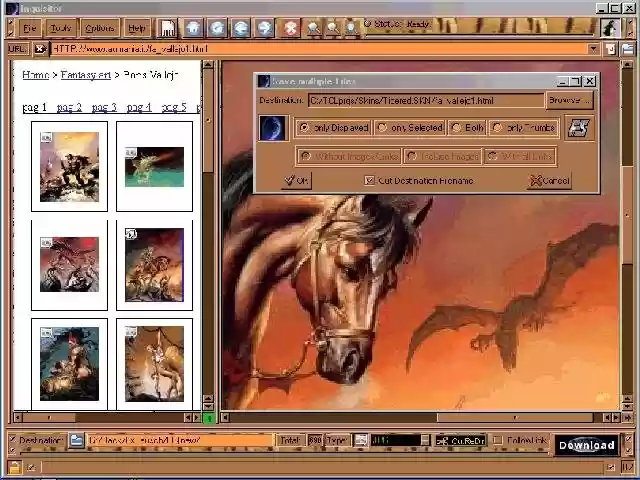Screen dimensions: 640x480
Task: Expand the URL history dropdown arrow
Action: point(593,49)
